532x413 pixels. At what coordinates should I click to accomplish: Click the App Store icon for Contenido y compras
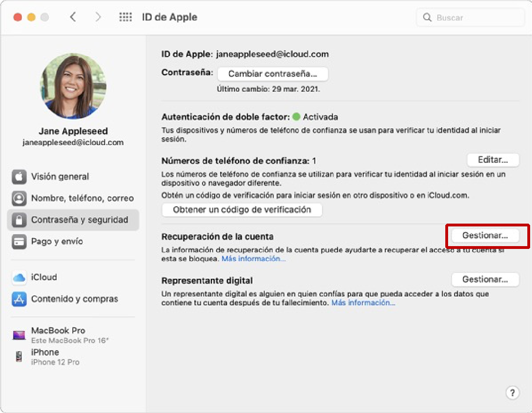tap(19, 299)
